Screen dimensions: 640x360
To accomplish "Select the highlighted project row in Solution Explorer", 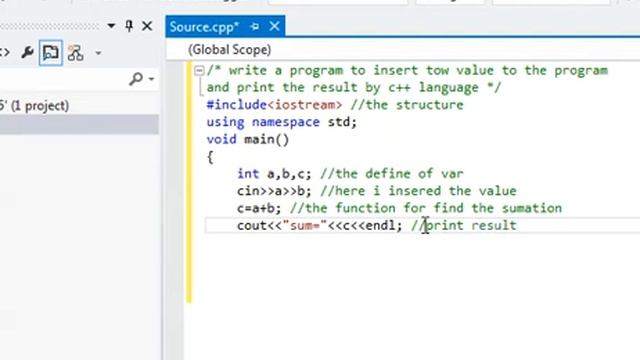I will coord(79,124).
